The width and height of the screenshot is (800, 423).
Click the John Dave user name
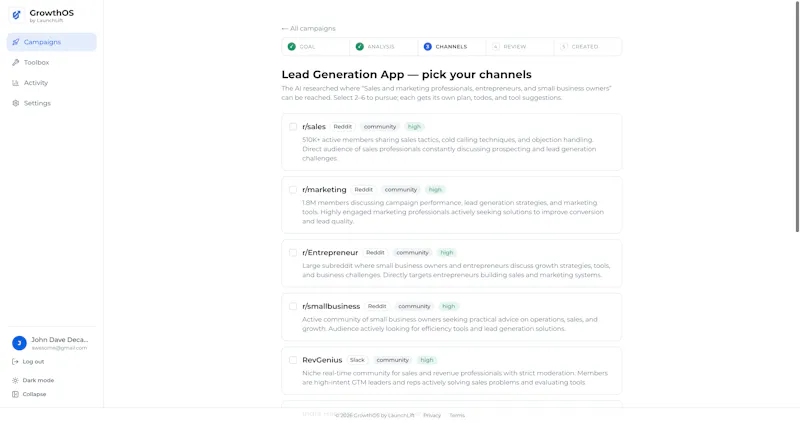60,340
